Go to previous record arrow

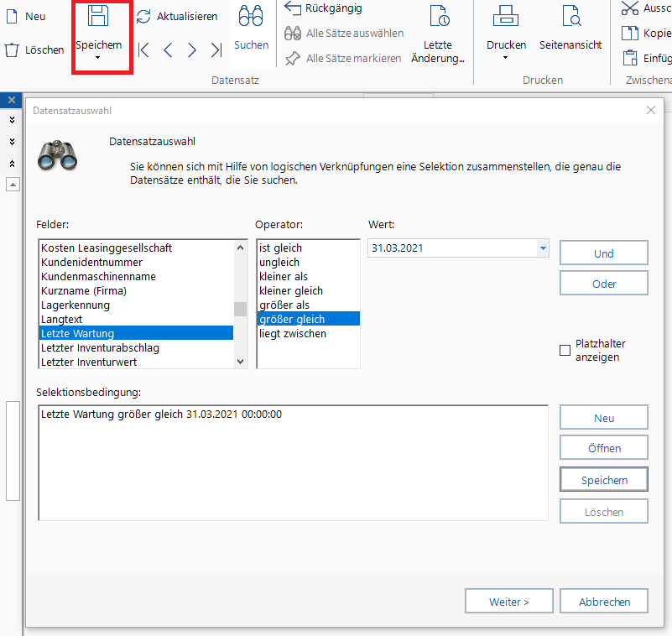[168, 50]
